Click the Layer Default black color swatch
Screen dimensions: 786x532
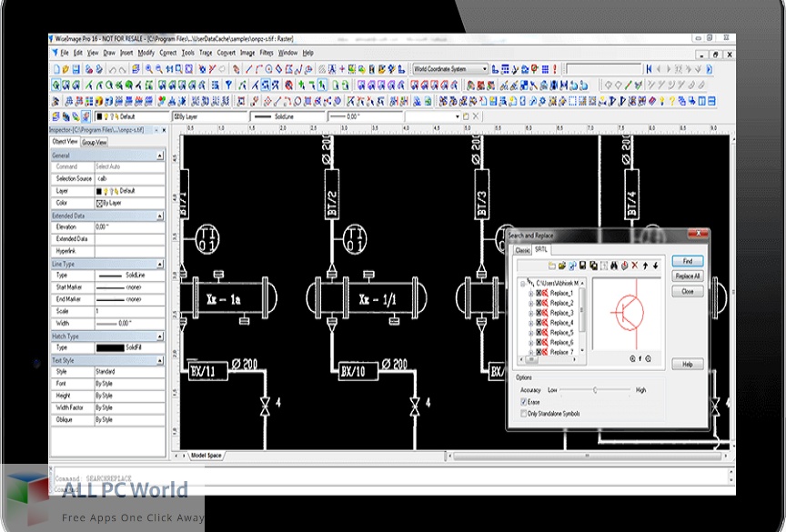[x=99, y=191]
